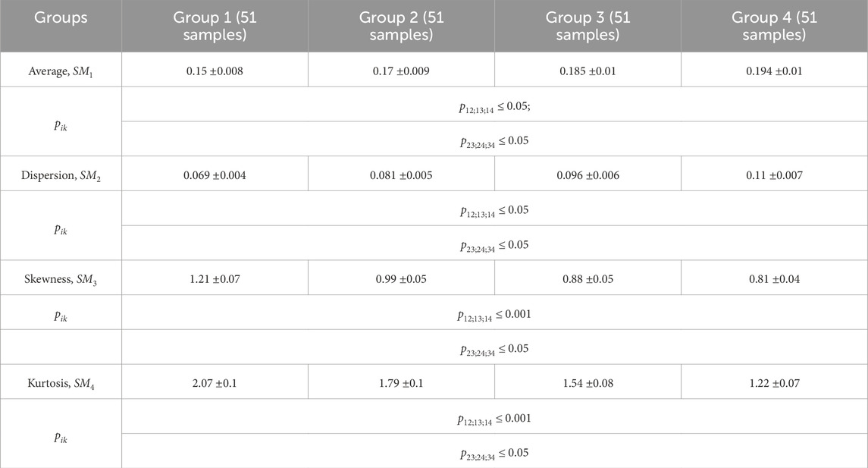Select the Group 3 (51 samples) header
This screenshot has height=468, width=868.
tap(588, 26)
